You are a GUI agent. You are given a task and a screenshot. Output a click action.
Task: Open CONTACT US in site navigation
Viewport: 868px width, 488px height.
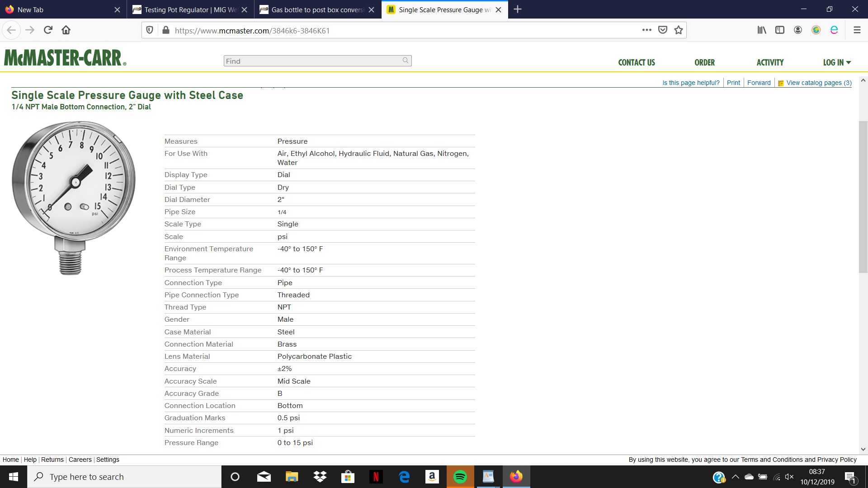tap(637, 63)
